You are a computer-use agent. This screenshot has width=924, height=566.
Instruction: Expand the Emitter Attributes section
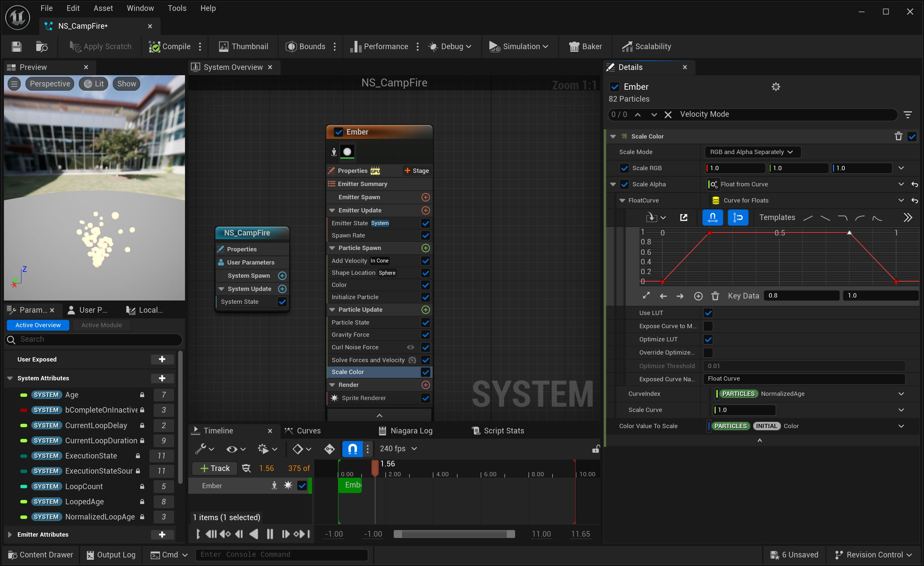(x=10, y=534)
